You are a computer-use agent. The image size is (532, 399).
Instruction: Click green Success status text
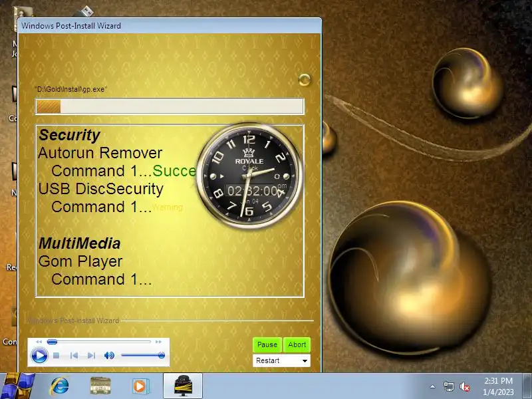[174, 171]
